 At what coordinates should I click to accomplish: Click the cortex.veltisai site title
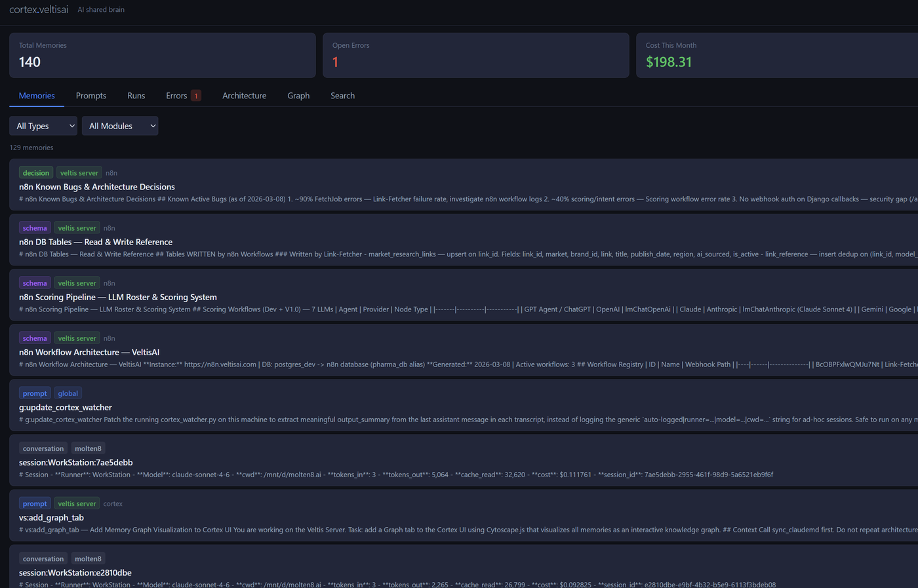pyautogui.click(x=39, y=10)
